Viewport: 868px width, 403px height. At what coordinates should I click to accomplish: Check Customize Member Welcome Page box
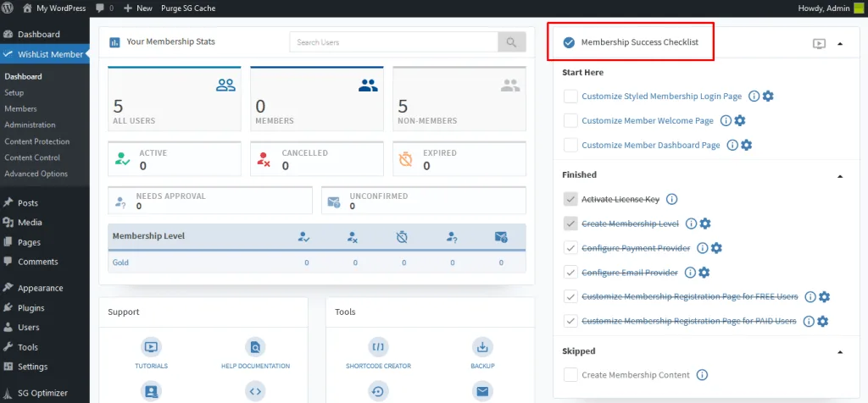[x=570, y=120]
